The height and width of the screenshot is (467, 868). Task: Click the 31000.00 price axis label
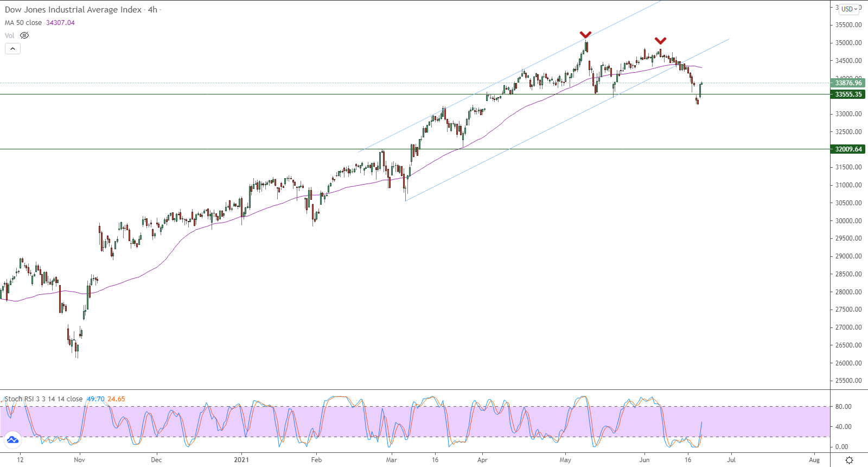(848, 185)
